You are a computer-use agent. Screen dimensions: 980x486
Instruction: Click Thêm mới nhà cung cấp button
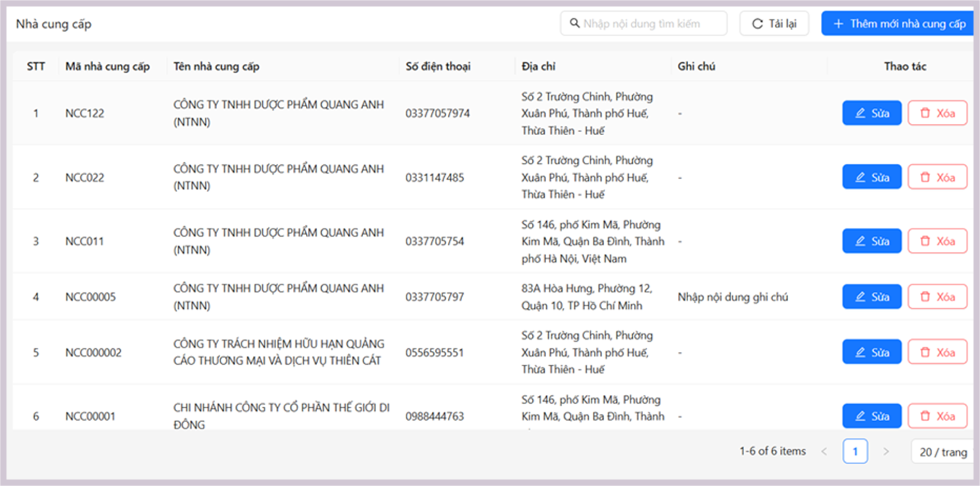coord(898,23)
